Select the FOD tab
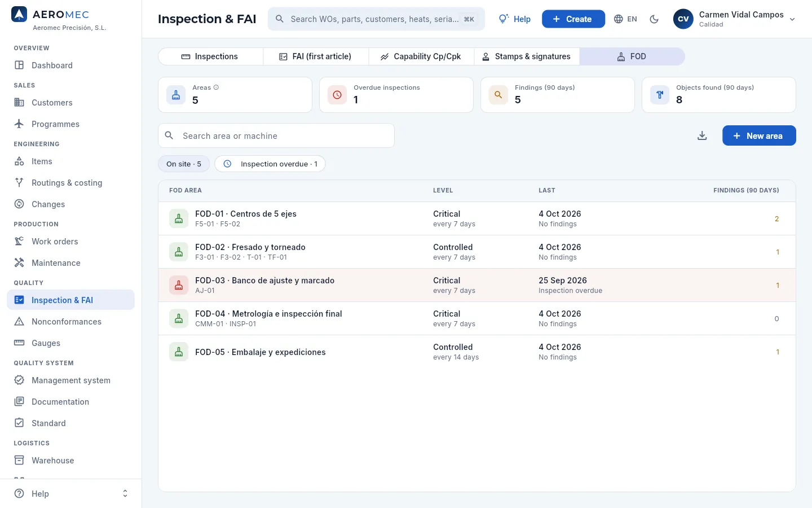 [632, 56]
